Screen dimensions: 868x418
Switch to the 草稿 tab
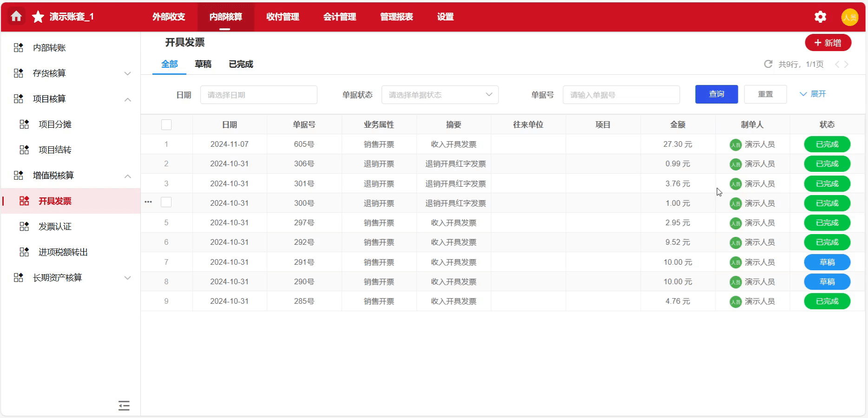(203, 64)
